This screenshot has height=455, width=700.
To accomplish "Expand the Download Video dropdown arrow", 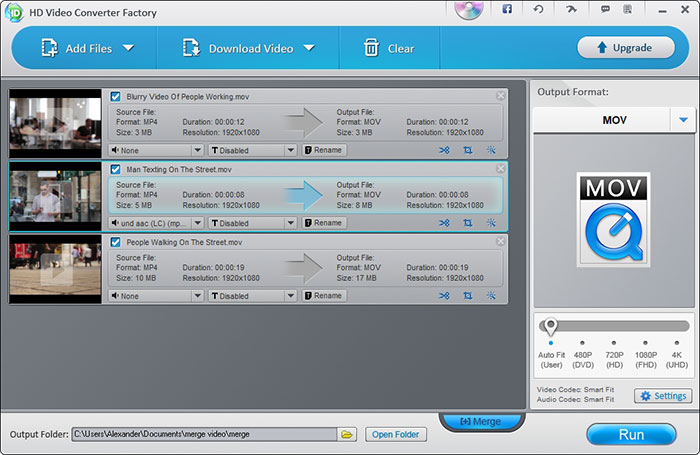I will click(x=309, y=48).
